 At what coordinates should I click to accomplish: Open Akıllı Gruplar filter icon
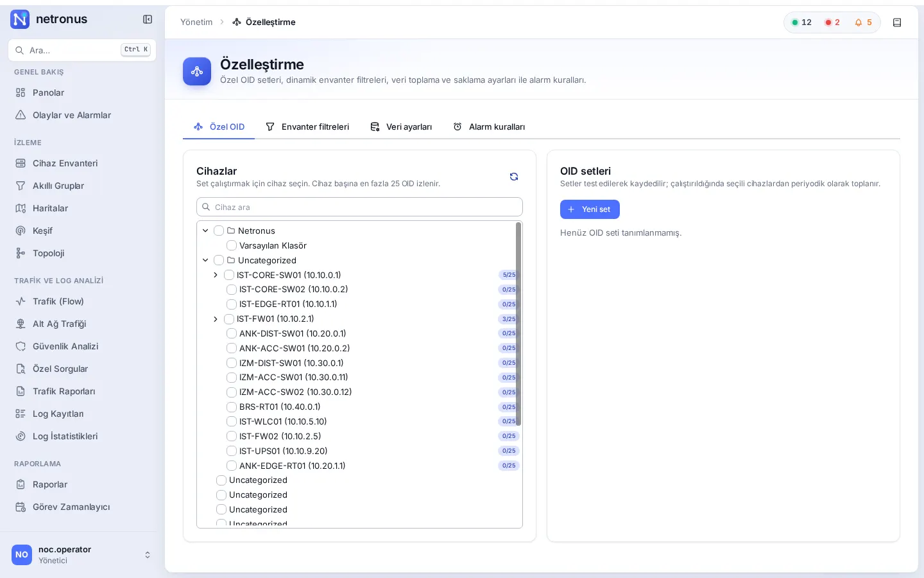click(21, 186)
